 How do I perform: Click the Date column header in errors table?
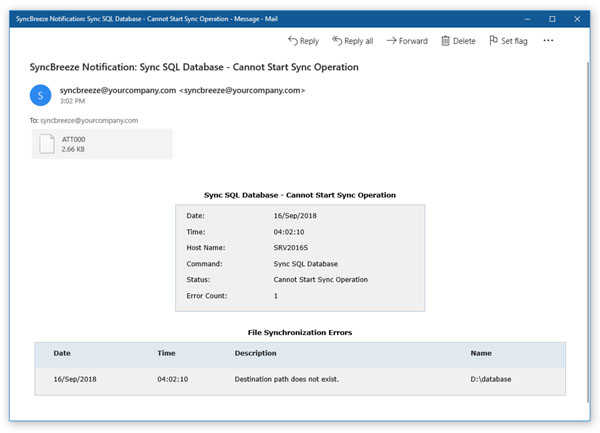coord(62,353)
